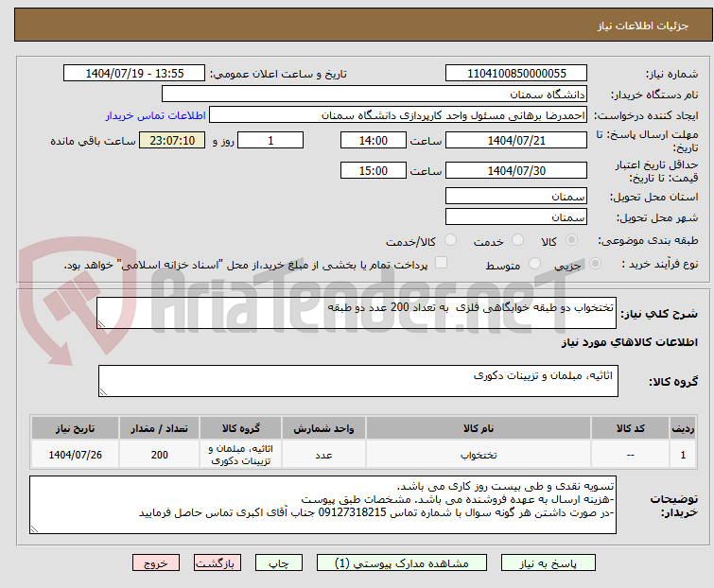Click the نام کالا column header
The width and height of the screenshot is (714, 588).
479,428
